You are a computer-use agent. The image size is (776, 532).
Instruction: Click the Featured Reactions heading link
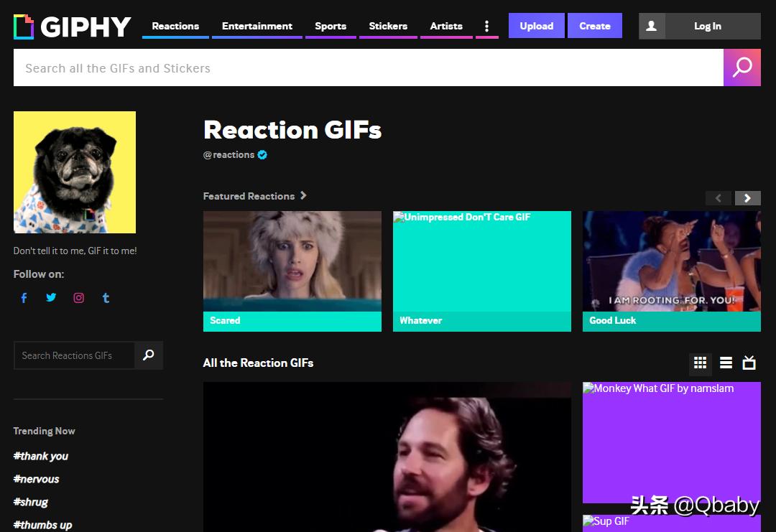pos(249,196)
